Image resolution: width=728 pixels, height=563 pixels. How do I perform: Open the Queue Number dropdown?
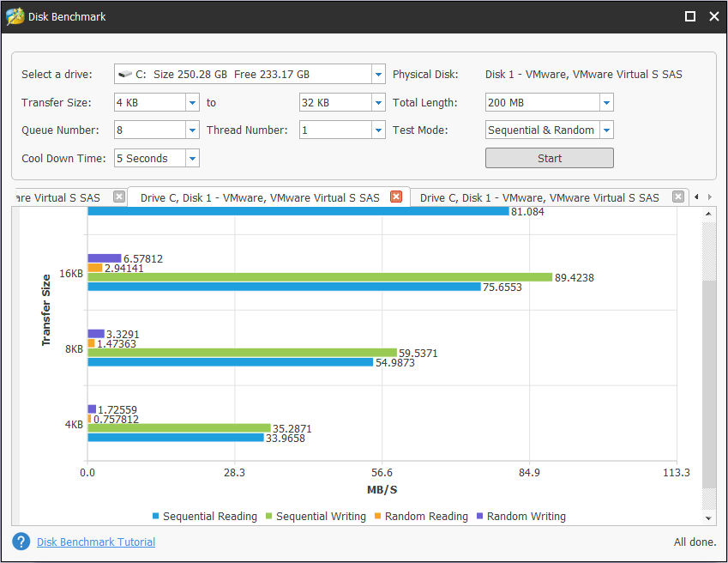coord(192,130)
